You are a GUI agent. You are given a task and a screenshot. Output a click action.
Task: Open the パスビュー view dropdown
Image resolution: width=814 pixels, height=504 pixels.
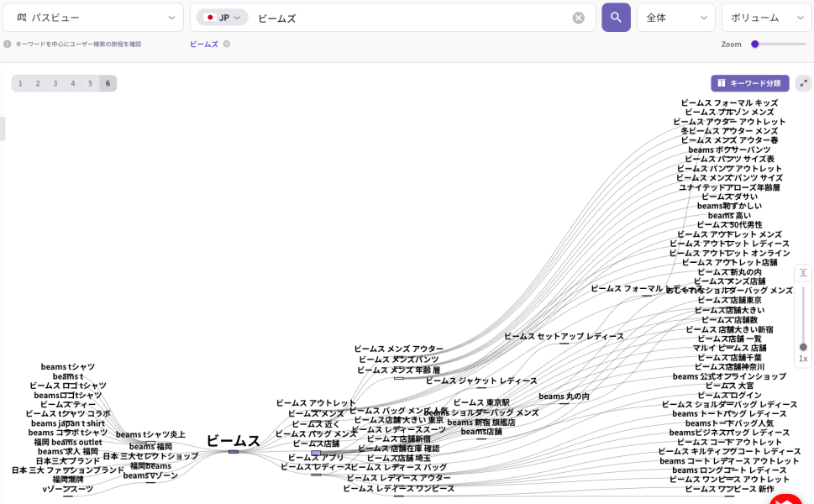pos(93,18)
